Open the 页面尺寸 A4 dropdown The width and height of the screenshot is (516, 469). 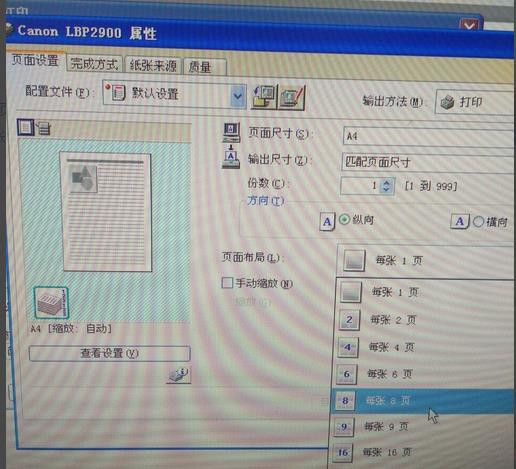pyautogui.click(x=429, y=136)
